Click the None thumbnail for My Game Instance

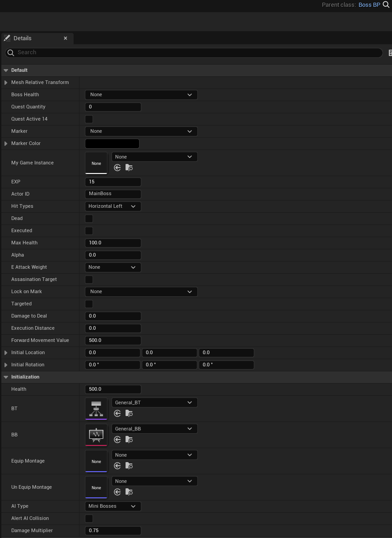click(96, 164)
